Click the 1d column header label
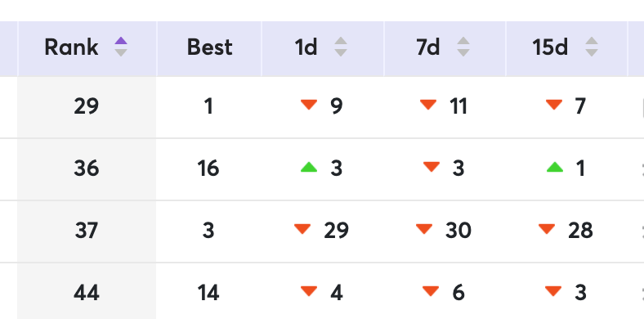Viewport: 644px width, 319px height. pyautogui.click(x=306, y=47)
